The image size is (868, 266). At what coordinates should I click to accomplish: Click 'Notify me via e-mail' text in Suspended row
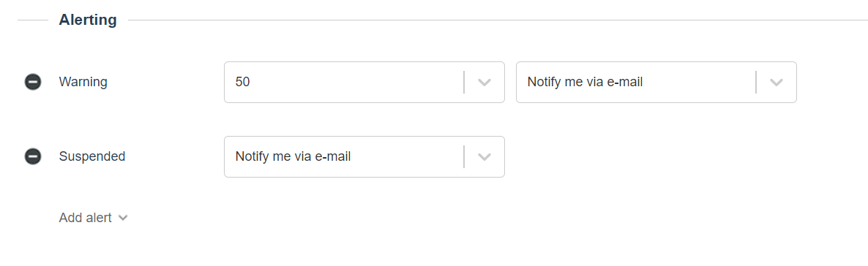tap(293, 157)
